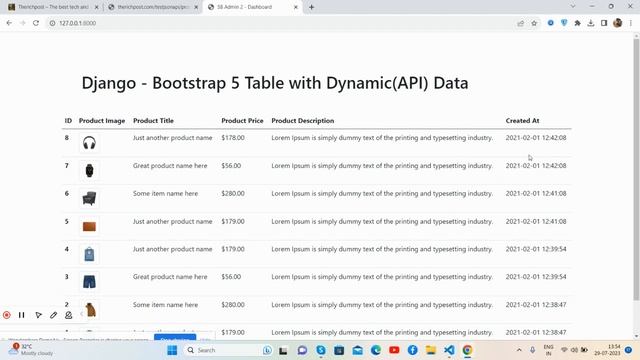Open the weather widget showing 32°C
The image size is (640, 360).
pos(31,350)
